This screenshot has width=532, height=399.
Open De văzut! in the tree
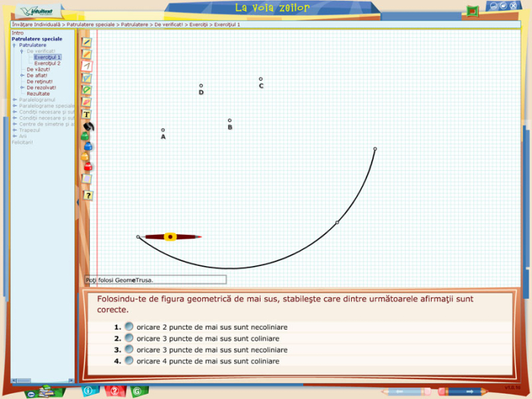(x=38, y=69)
